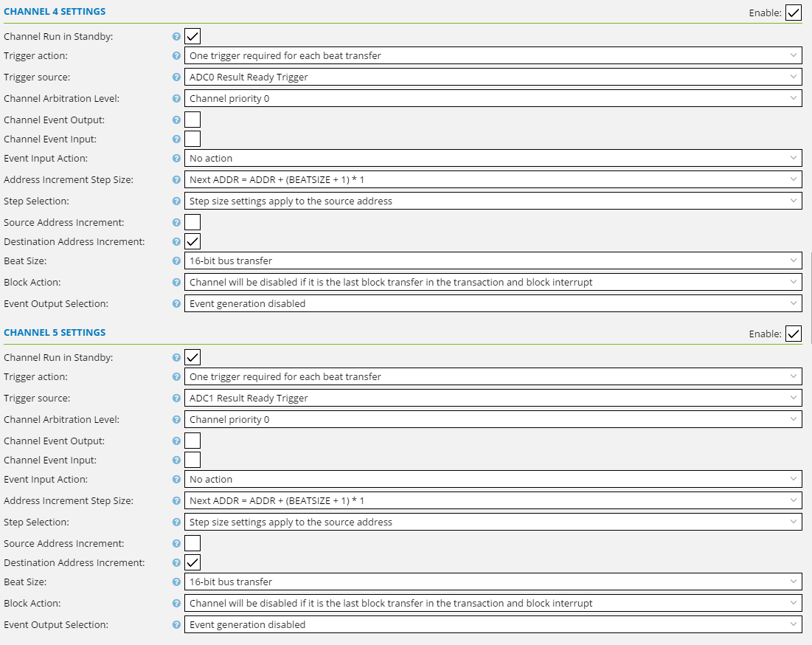The height and width of the screenshot is (645, 812).
Task: Click help icon for Channel 4 Address Increment Step Size
Action: [176, 179]
